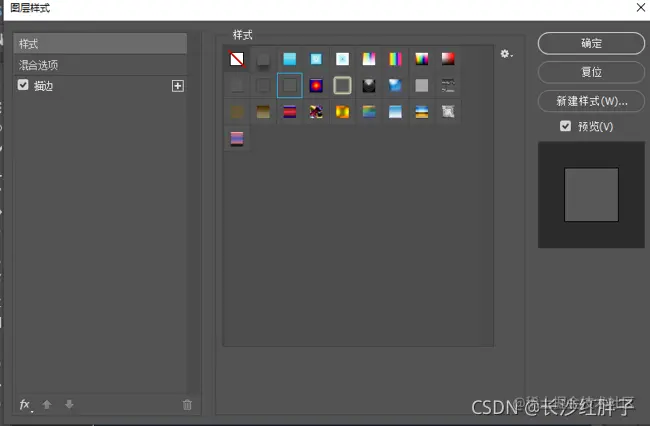This screenshot has height=426, width=650.
Task: Apply the gray drop-shadow style swatch
Action: click(263, 59)
